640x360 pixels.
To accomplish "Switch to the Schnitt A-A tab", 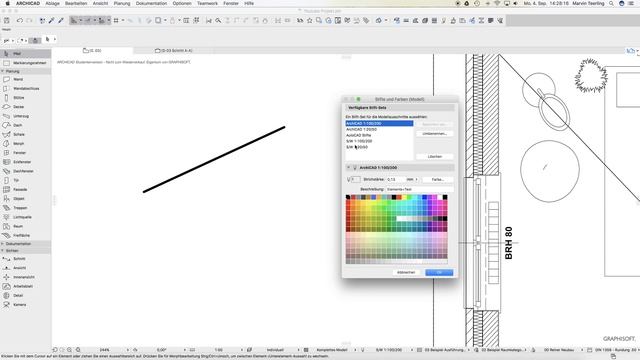I will [x=173, y=51].
